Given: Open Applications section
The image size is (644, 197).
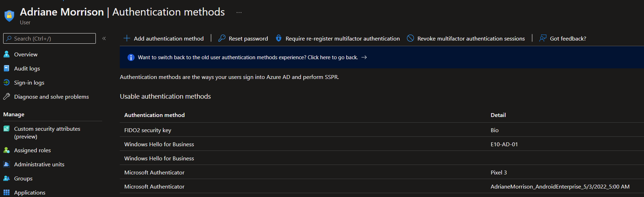Looking at the screenshot, I should pos(30,192).
